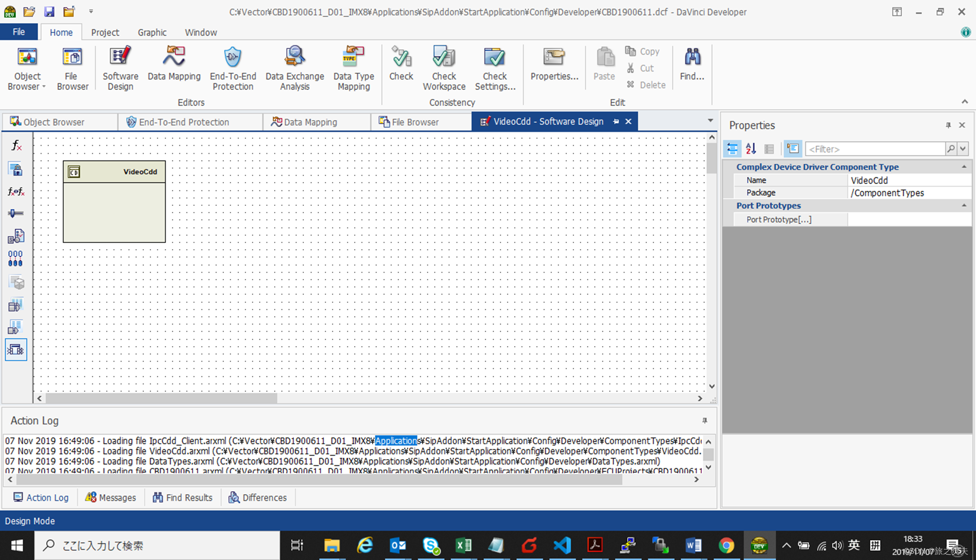Switch to the Project ribbon tab
976x560 pixels.
coord(105,32)
